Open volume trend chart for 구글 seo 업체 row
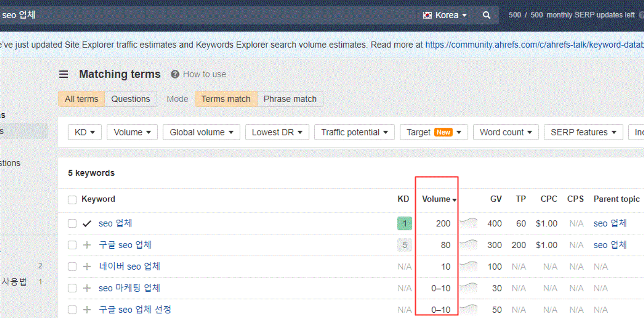This screenshot has height=318, width=644. click(x=469, y=245)
